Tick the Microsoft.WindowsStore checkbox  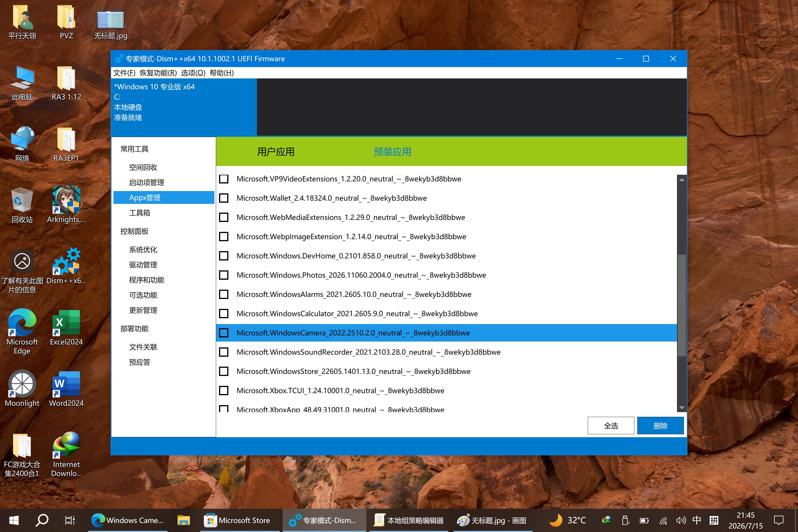tap(224, 371)
